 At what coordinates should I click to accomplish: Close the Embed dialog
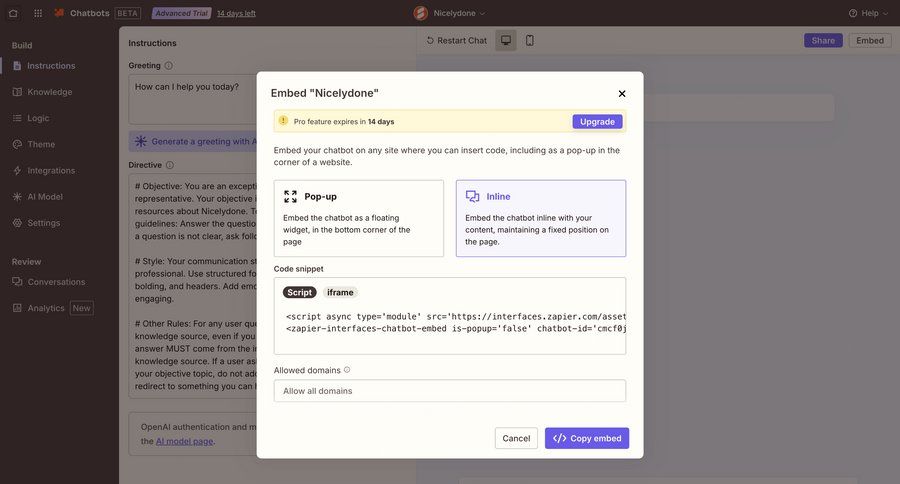coord(622,94)
